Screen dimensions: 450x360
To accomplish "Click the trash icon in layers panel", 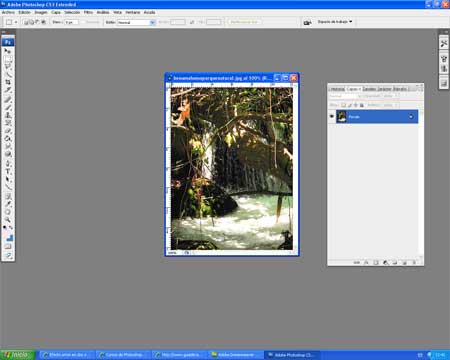I will click(x=414, y=262).
